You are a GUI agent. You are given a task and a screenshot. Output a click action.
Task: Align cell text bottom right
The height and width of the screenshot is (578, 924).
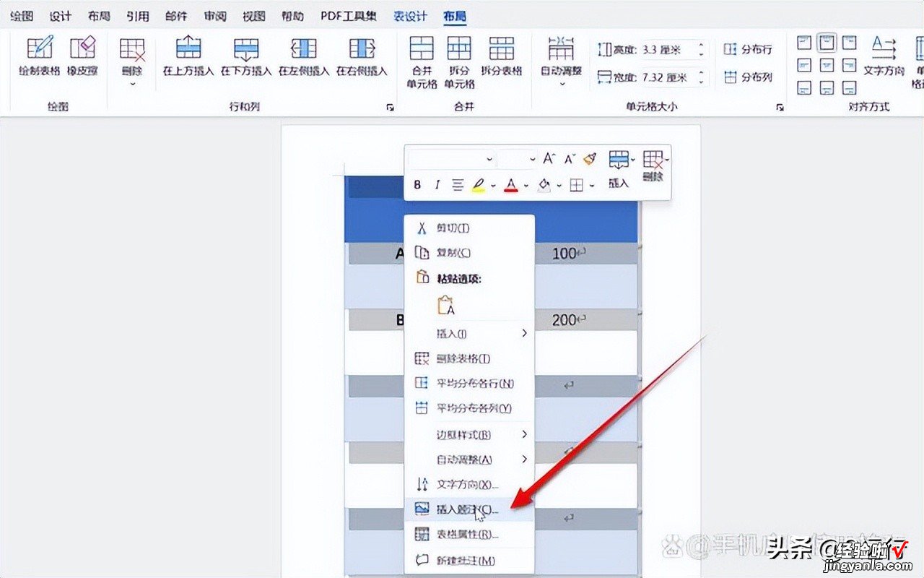click(850, 88)
